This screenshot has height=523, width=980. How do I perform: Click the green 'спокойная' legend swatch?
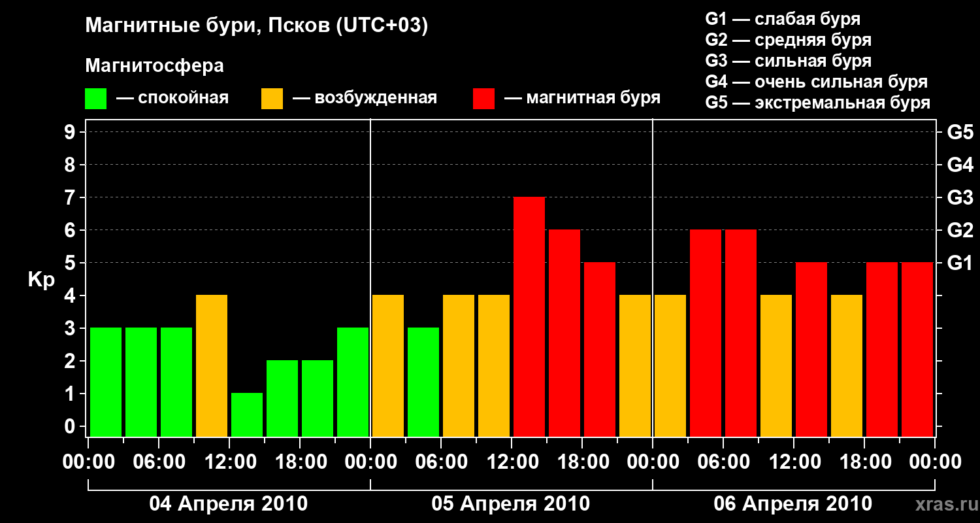pos(95,99)
